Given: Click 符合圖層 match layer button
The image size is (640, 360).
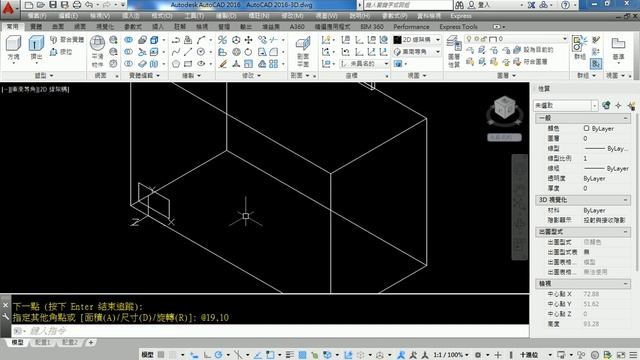Looking at the screenshot, I should click(530, 62).
